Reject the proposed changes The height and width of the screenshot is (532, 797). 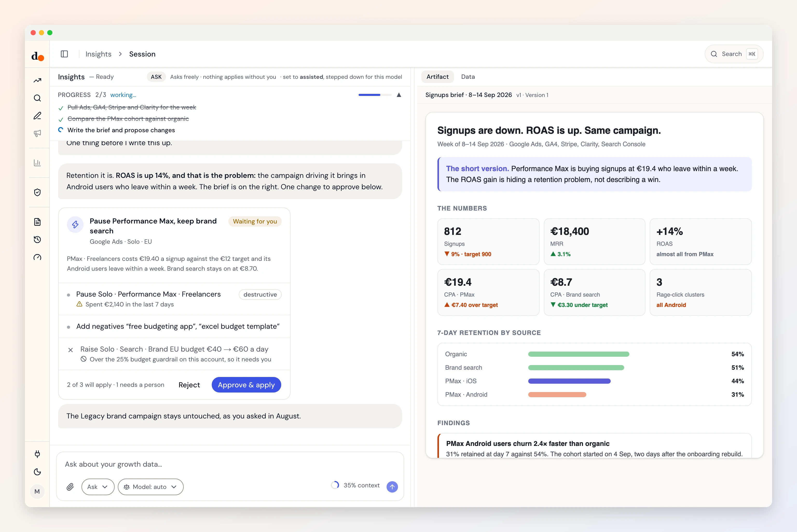point(189,385)
